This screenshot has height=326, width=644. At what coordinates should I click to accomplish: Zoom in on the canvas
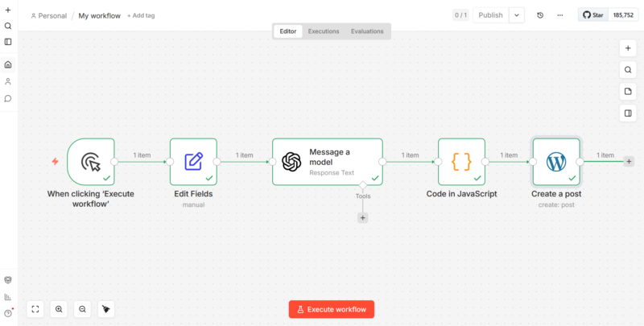[x=59, y=309]
